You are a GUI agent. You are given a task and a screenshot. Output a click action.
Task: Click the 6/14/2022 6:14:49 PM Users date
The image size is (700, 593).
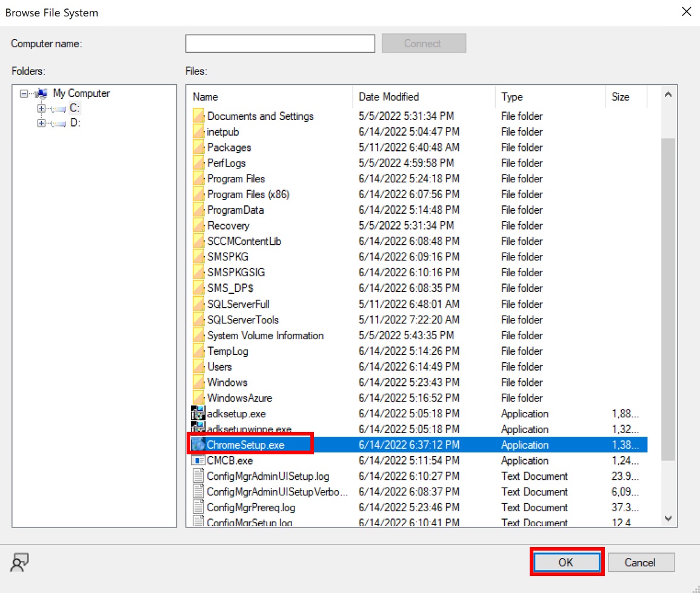point(409,367)
